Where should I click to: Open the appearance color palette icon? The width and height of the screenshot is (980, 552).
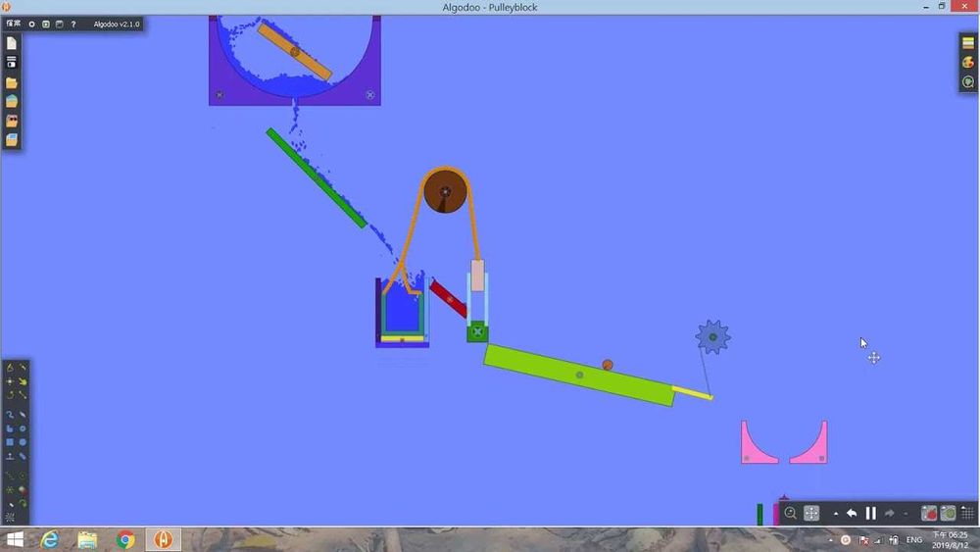[x=968, y=62]
